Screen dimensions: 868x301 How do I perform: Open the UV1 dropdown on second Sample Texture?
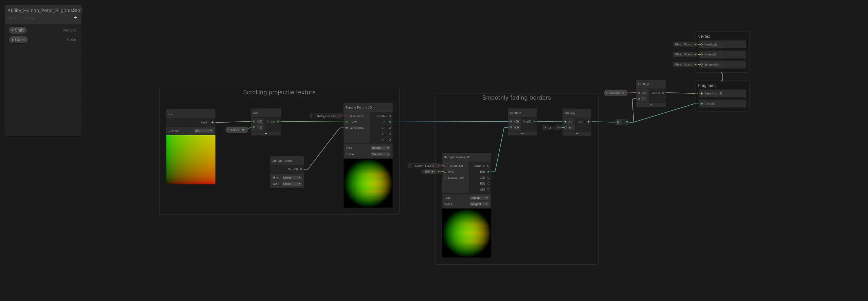point(429,172)
